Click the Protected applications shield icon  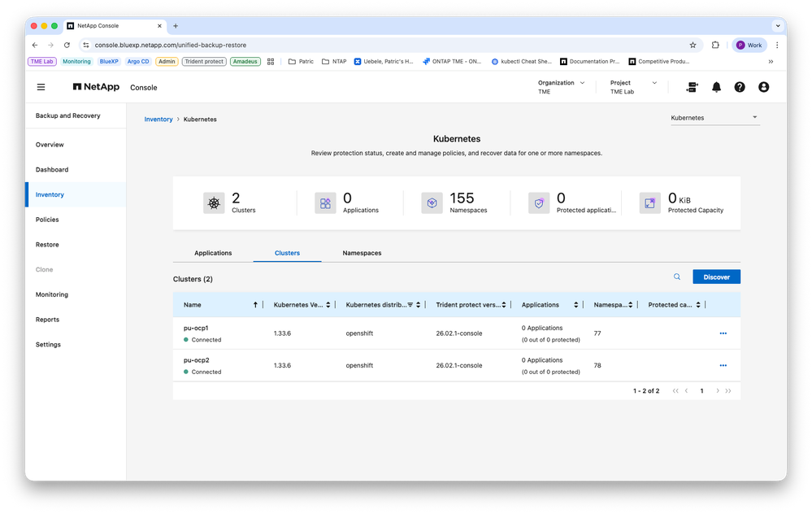point(539,203)
